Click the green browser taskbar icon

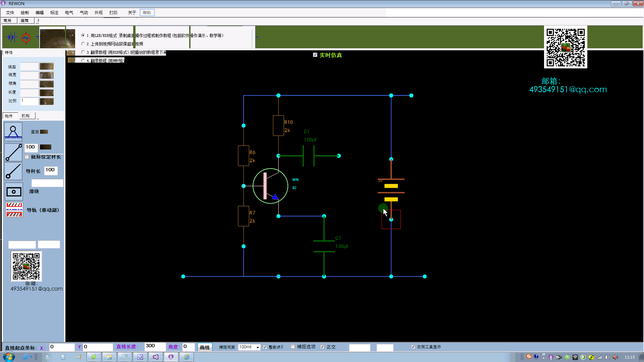pyautogui.click(x=94, y=357)
